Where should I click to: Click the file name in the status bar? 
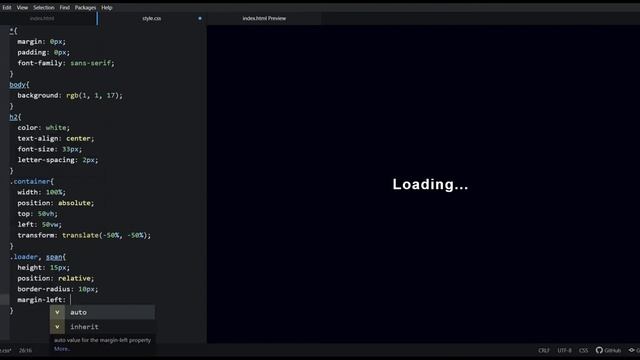[5, 350]
